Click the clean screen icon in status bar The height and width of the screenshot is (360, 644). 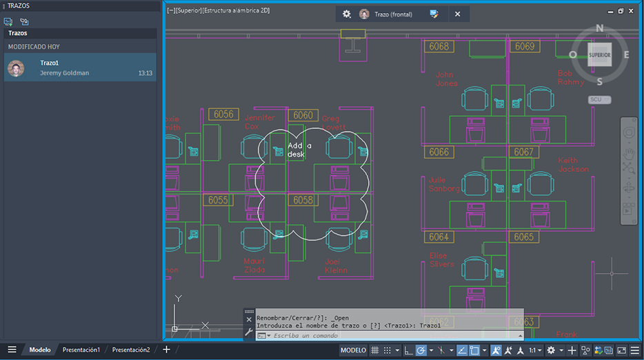click(621, 350)
